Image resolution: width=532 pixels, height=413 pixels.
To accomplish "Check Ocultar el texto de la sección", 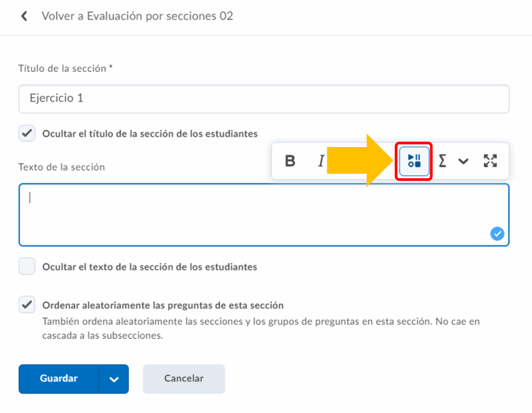I will click(27, 267).
